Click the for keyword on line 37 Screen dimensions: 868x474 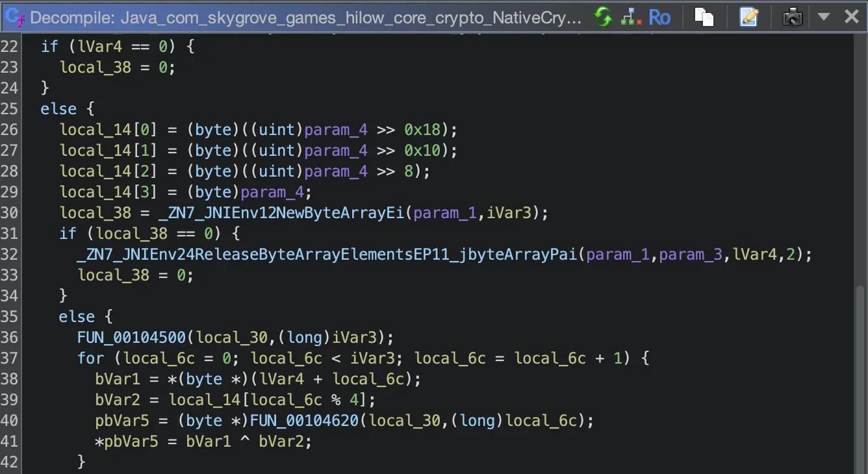[x=90, y=358]
